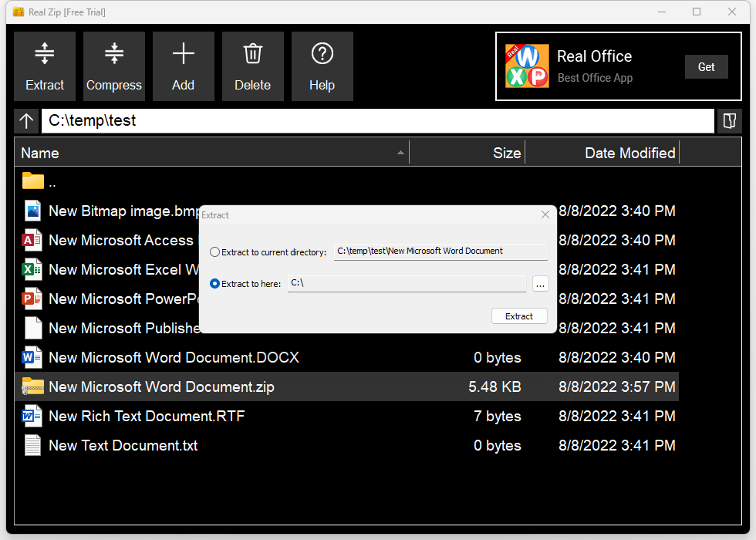Viewport: 756px width, 540px height.
Task: Click the parent folder icon
Action: tap(32, 181)
